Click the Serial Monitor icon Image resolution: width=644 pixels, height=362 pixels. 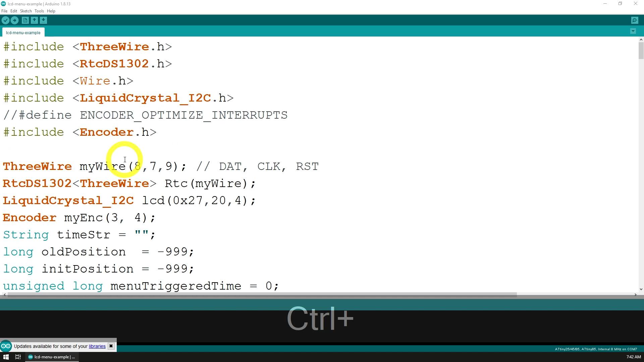pyautogui.click(x=635, y=20)
